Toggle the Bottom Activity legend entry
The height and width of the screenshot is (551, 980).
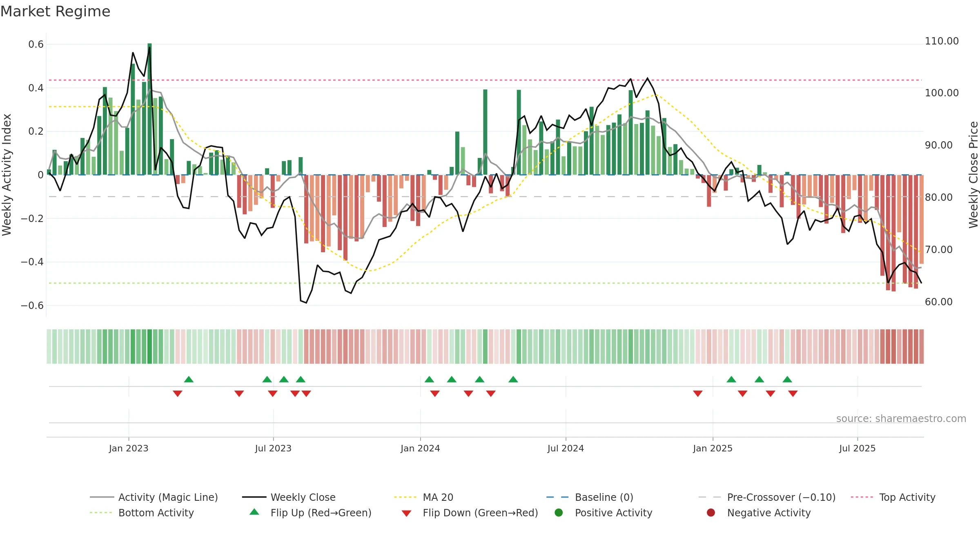click(x=142, y=513)
